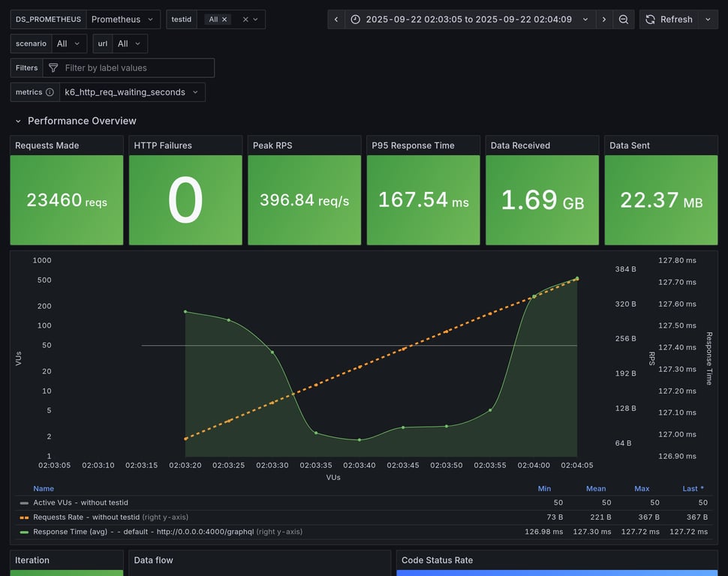Click the zoom out time range icon
The width and height of the screenshot is (728, 576).
point(623,19)
